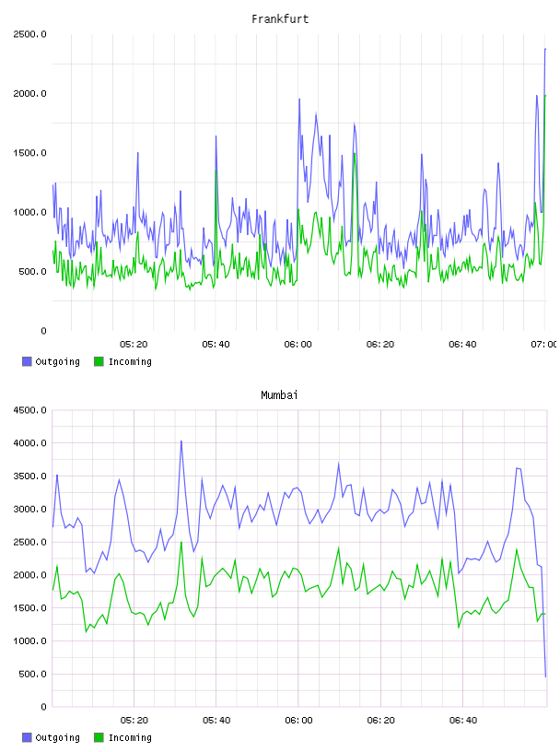Click the 06:40 x-axis label in Frankfurt chart
560x752 pixels.
point(462,345)
